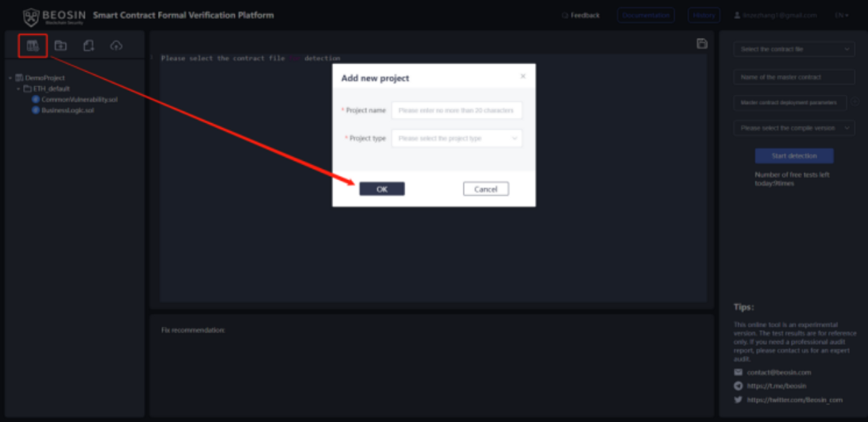Click the plus icon beside deployment parameters
Image resolution: width=868 pixels, height=422 pixels.
coord(856,103)
